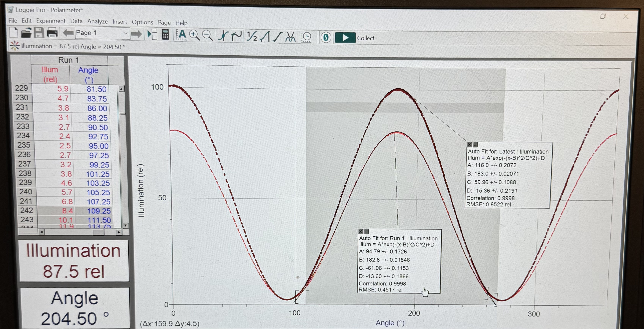Click the Statistics one-half icon

251,36
